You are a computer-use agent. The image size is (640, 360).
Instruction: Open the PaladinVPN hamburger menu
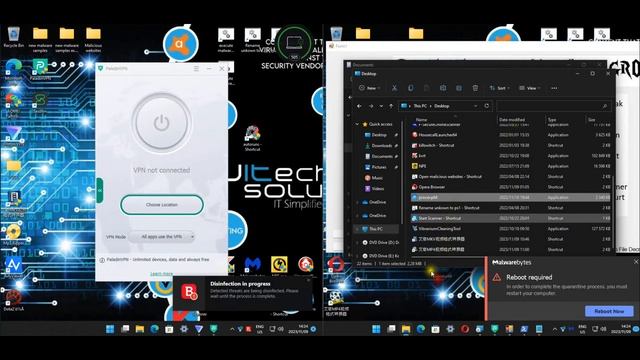(x=196, y=69)
